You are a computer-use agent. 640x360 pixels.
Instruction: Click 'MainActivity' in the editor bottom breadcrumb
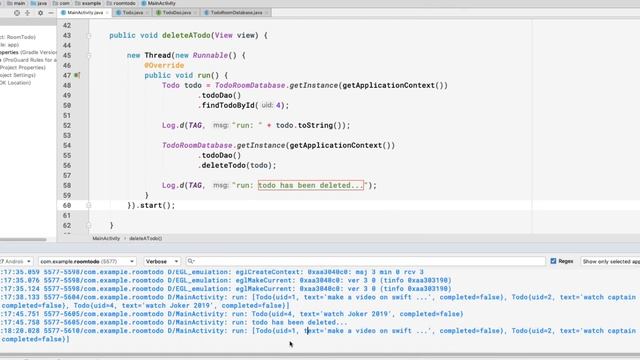click(x=106, y=238)
